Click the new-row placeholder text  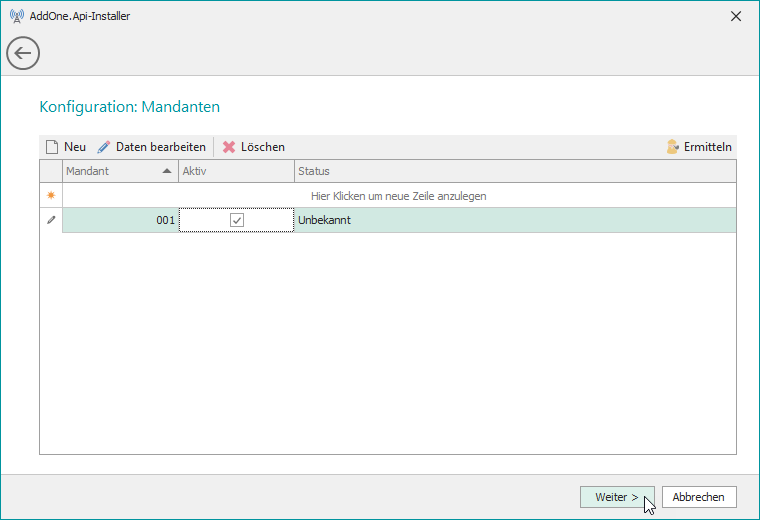pyautogui.click(x=398, y=196)
